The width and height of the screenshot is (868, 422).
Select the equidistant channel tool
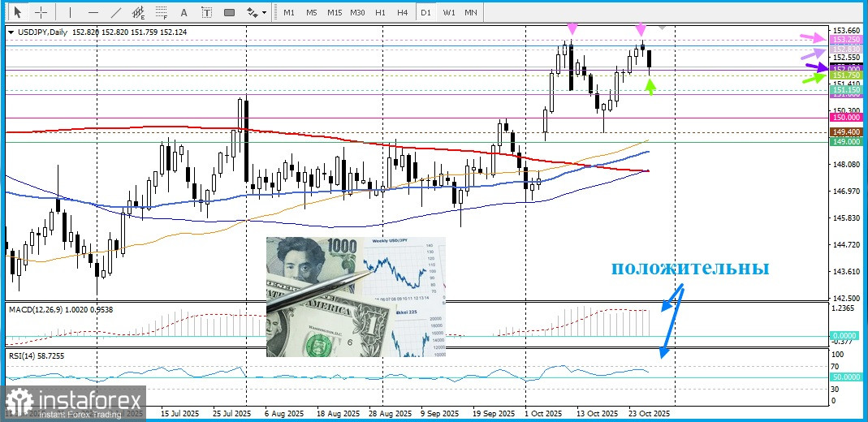point(139,11)
